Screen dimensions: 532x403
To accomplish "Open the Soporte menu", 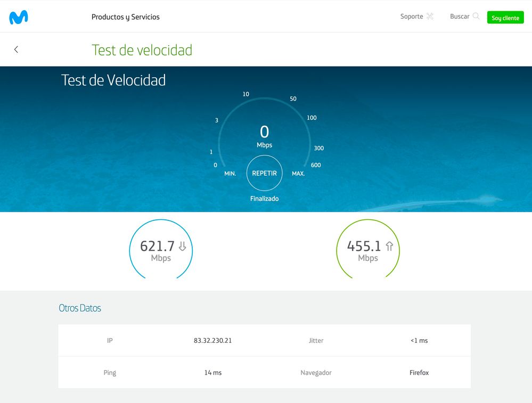I will [x=411, y=16].
